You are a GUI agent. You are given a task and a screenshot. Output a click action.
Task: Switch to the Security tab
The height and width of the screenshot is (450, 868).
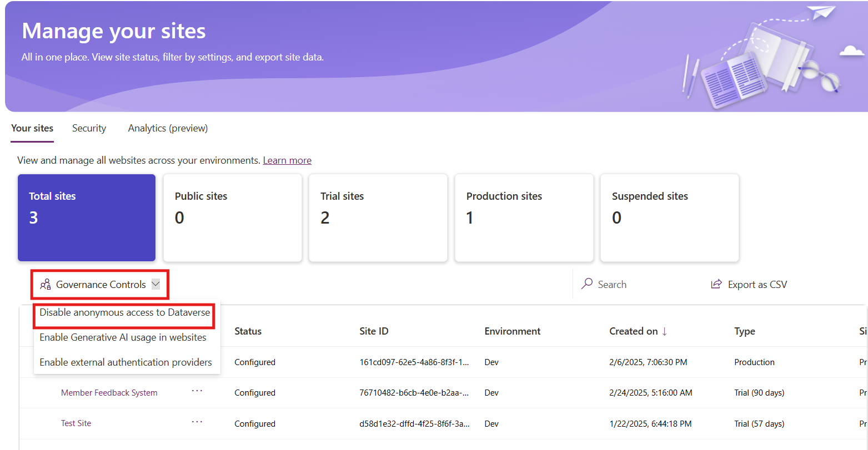pyautogui.click(x=89, y=128)
